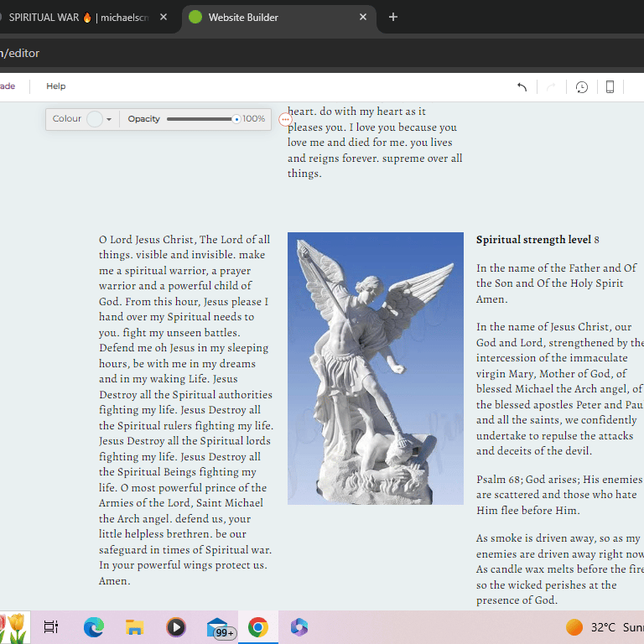This screenshot has height=644, width=644.
Task: Open the Mail app with 99+ badge
Action: 221,628
